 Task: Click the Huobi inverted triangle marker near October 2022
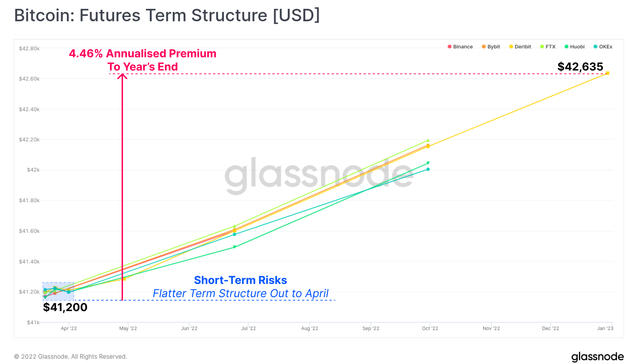pos(428,163)
